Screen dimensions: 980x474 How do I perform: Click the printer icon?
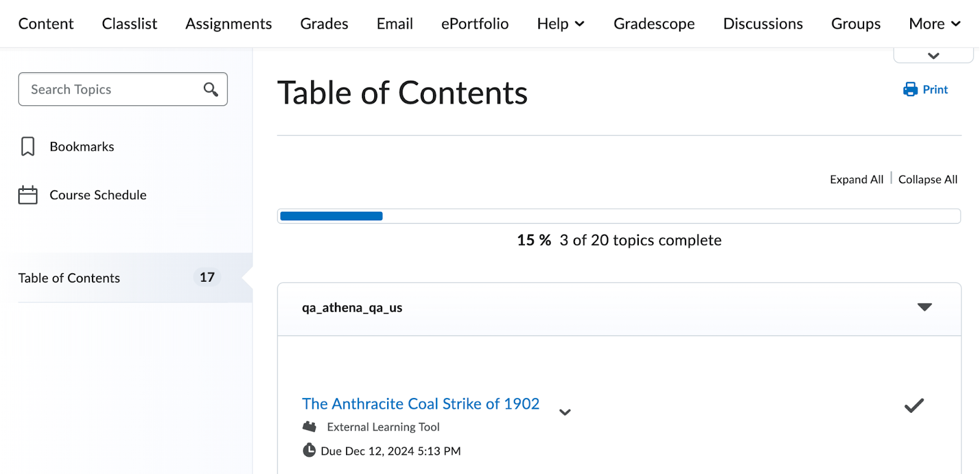coord(910,89)
